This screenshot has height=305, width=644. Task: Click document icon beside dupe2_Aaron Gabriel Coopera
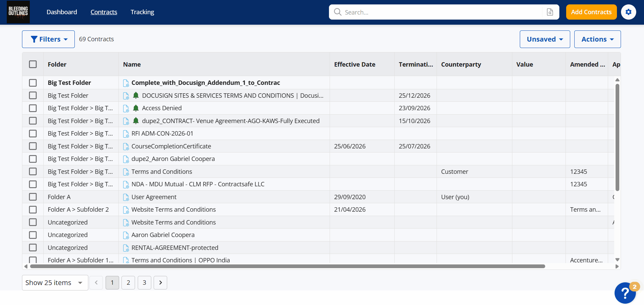point(126,159)
